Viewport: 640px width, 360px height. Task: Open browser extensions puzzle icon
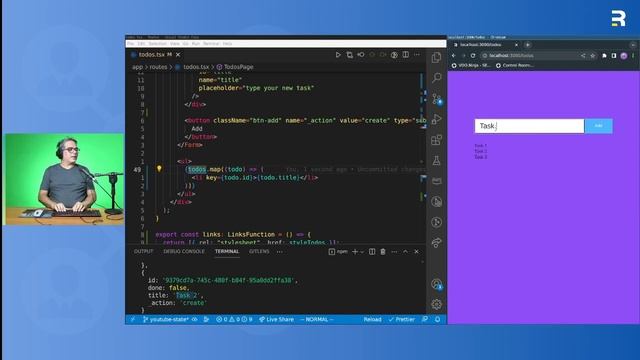click(604, 56)
